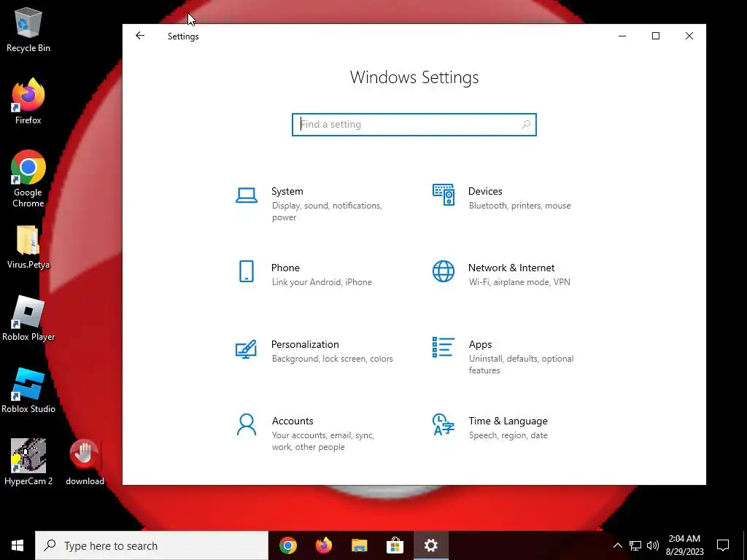Image resolution: width=747 pixels, height=560 pixels.
Task: Open the Time & Language icon
Action: coord(443,424)
